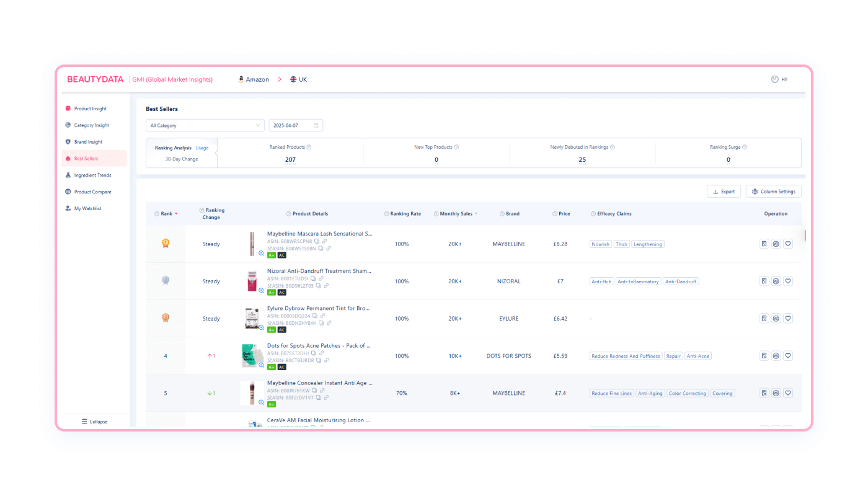Copy ASIN B08WR5CPNB with copy icon

pyautogui.click(x=317, y=241)
